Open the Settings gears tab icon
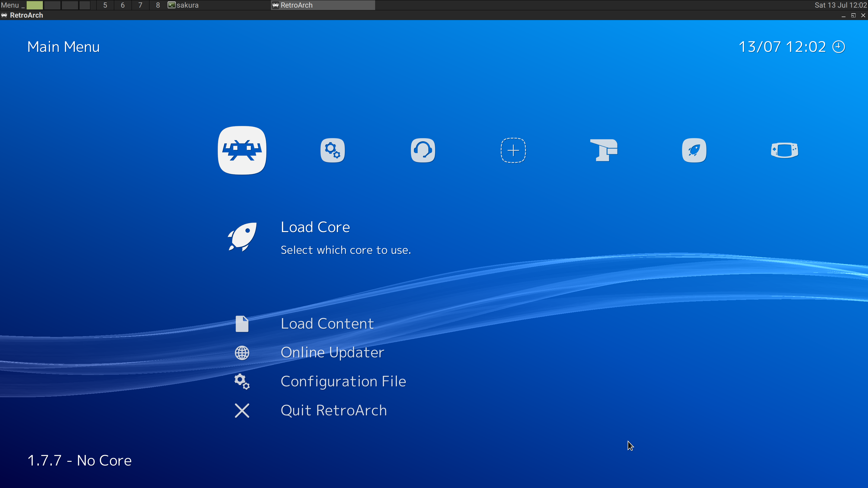Screen dimensions: 868x488 point(332,150)
